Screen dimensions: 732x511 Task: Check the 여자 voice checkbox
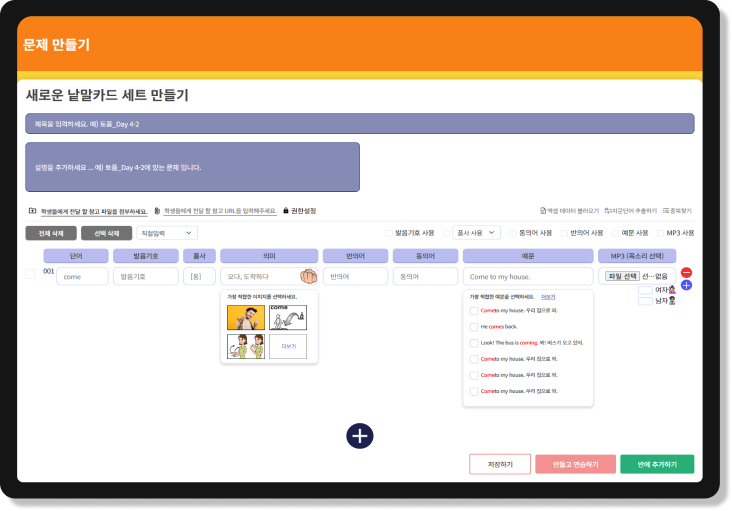point(645,290)
